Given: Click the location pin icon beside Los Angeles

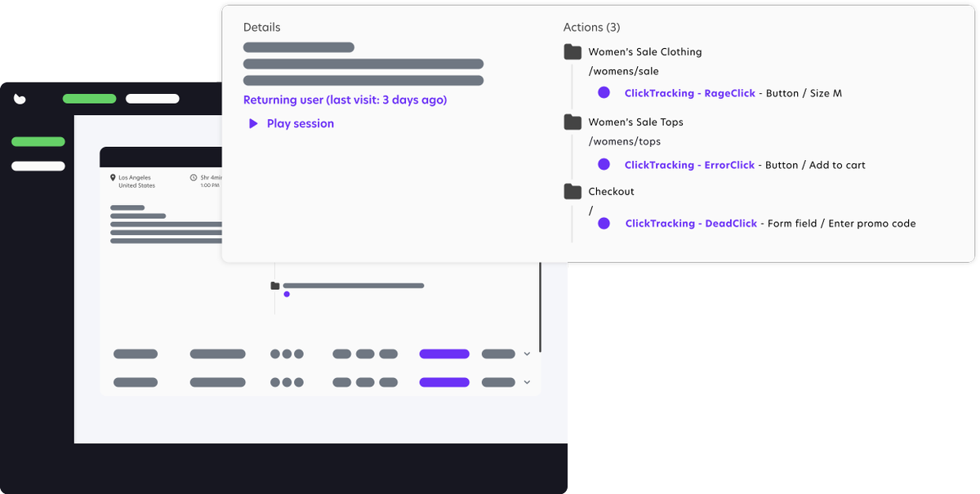Looking at the screenshot, I should point(113,177).
